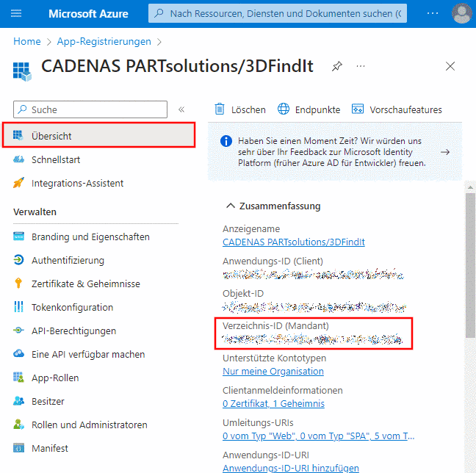This screenshot has width=476, height=473.
Task: Go to Home breadcrumb
Action: [27, 41]
